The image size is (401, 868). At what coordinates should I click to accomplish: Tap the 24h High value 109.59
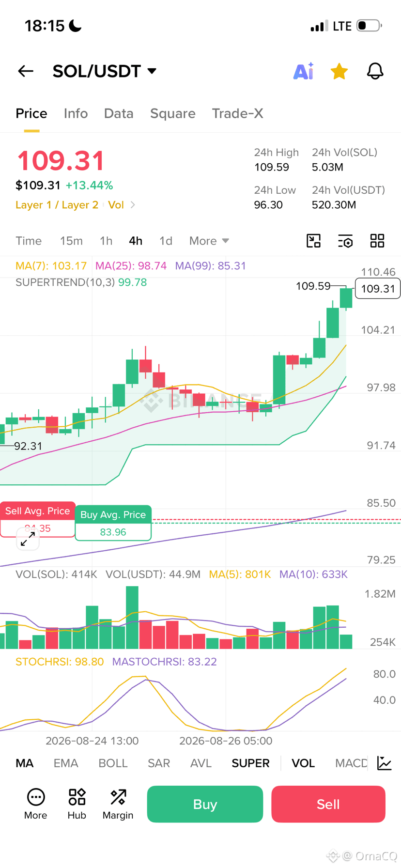(x=272, y=167)
